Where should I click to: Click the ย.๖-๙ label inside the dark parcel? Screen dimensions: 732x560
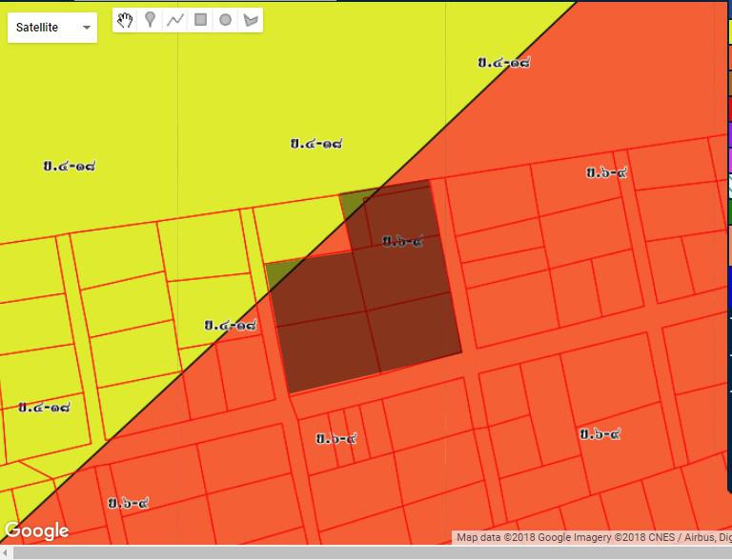pyautogui.click(x=403, y=242)
